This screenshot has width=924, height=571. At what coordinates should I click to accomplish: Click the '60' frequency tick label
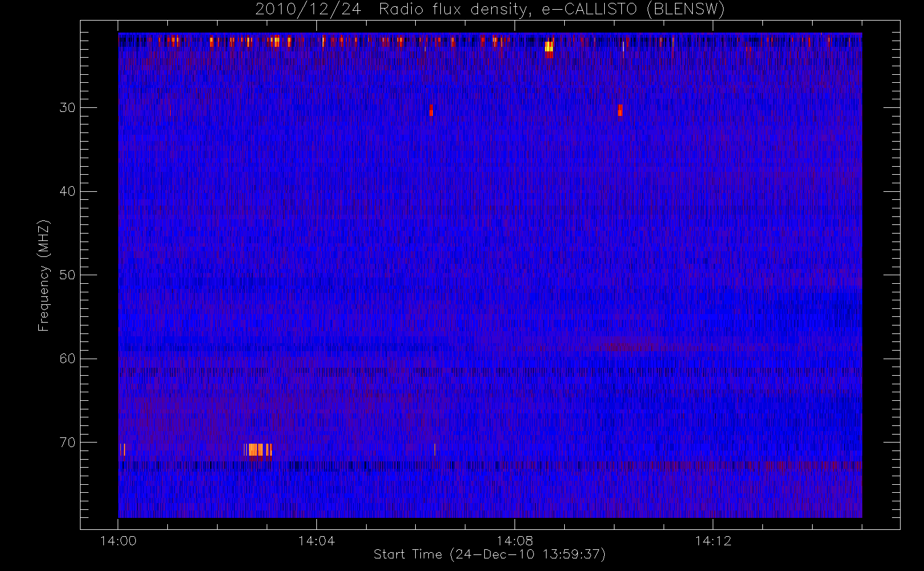pyautogui.click(x=67, y=359)
